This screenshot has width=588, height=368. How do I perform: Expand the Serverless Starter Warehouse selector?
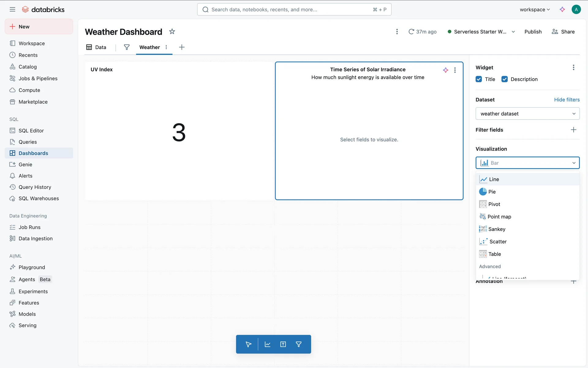click(481, 32)
